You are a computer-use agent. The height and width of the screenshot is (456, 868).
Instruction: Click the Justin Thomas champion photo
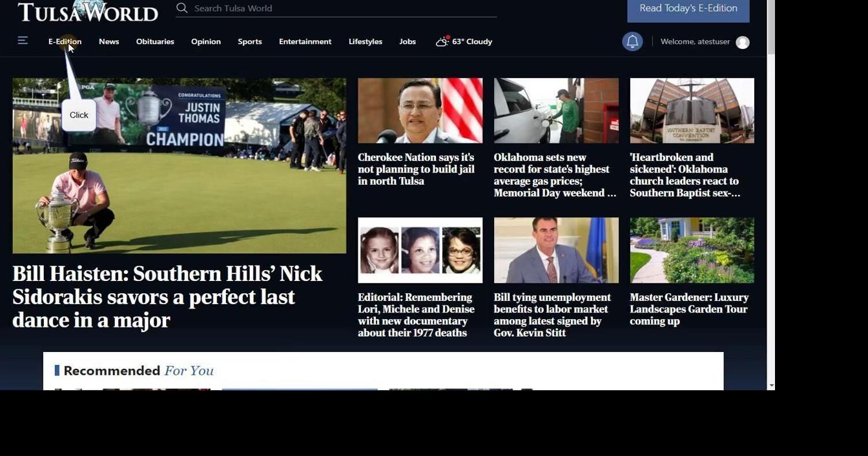179,165
